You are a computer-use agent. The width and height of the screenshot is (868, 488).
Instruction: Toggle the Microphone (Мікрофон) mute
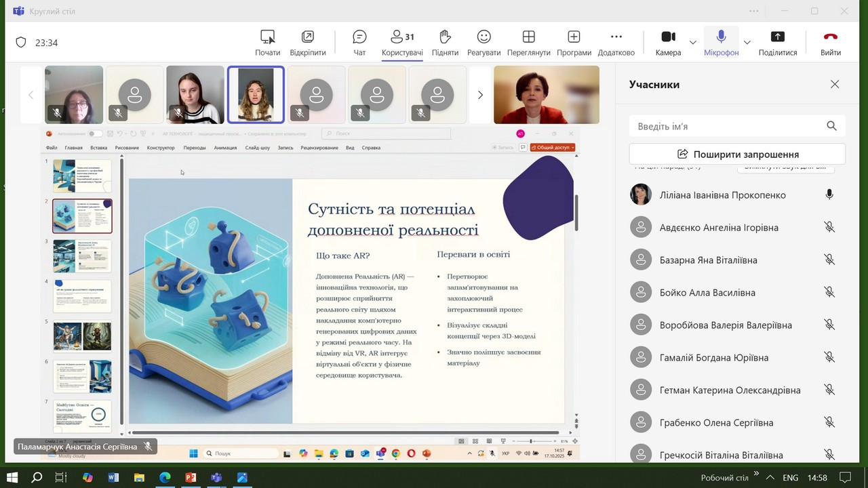pyautogui.click(x=721, y=43)
